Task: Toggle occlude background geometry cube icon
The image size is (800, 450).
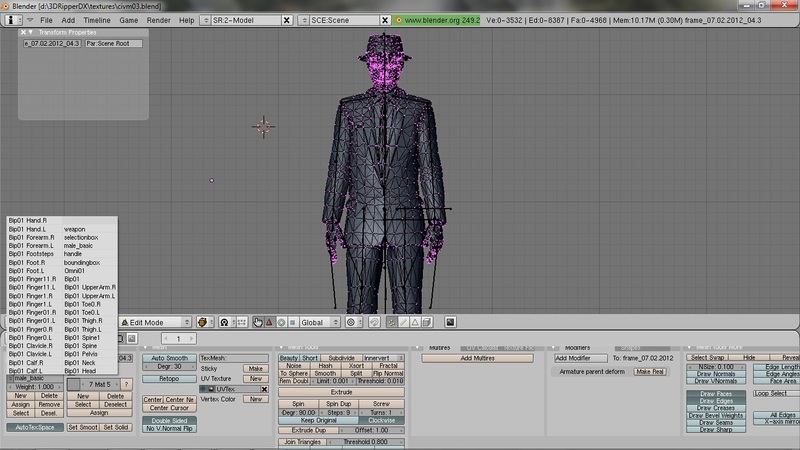Action: coord(427,322)
